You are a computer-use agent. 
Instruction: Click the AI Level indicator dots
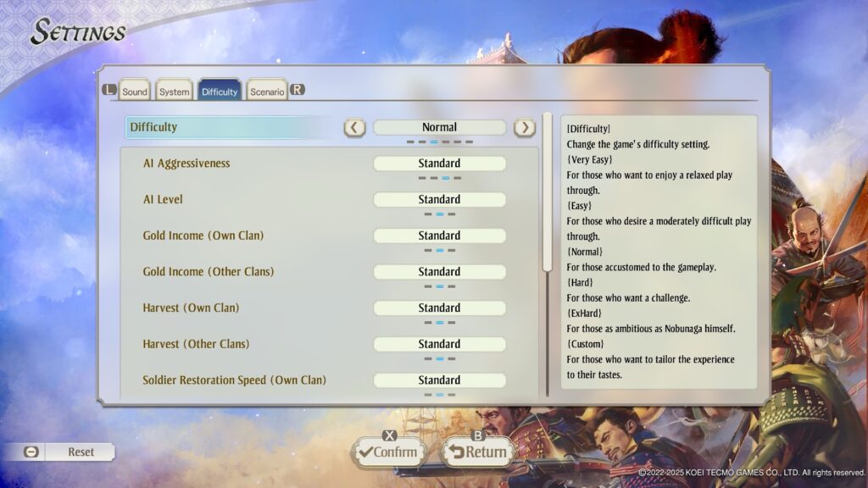(440, 214)
